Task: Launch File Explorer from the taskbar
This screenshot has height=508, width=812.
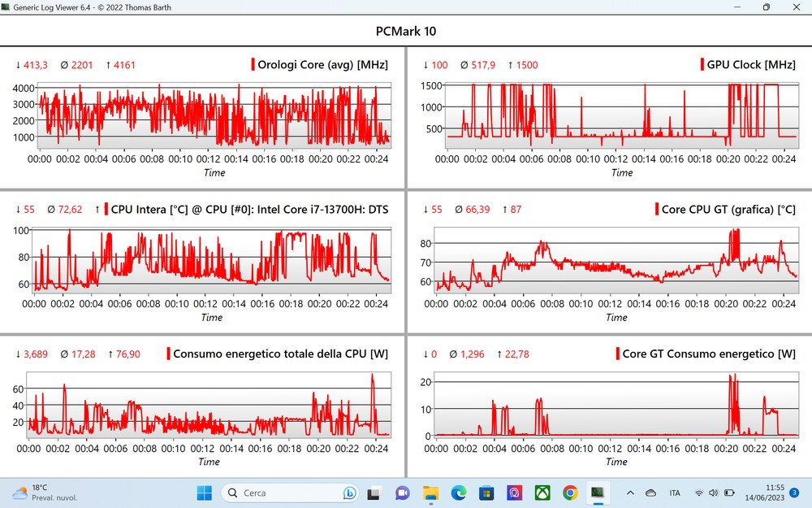Action: [430, 493]
